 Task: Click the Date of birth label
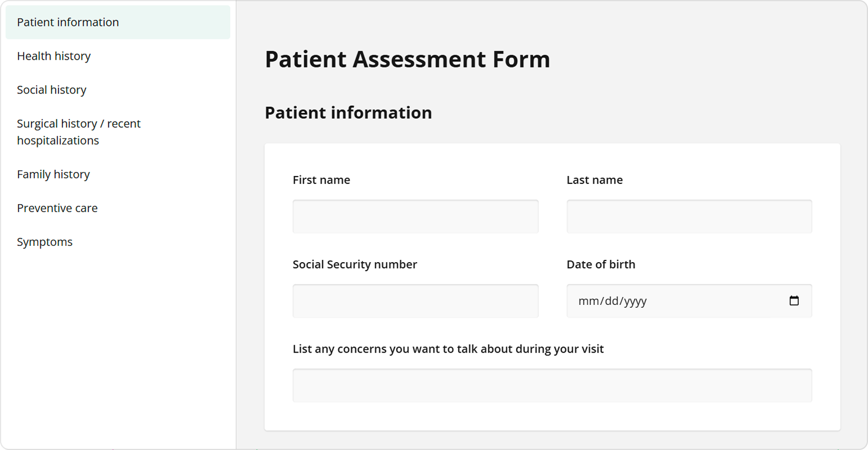tap(601, 264)
